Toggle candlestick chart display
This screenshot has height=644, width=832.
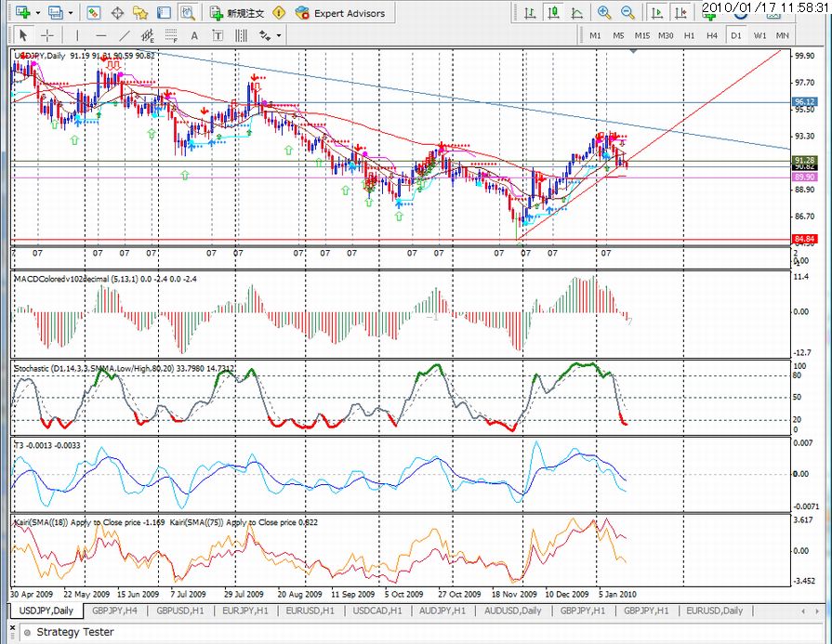pyautogui.click(x=553, y=13)
